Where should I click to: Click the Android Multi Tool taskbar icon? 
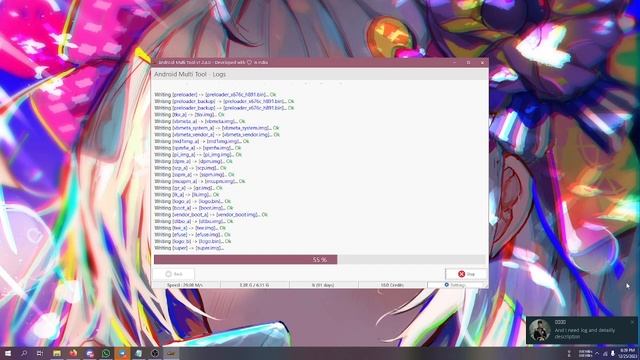[x=171, y=353]
